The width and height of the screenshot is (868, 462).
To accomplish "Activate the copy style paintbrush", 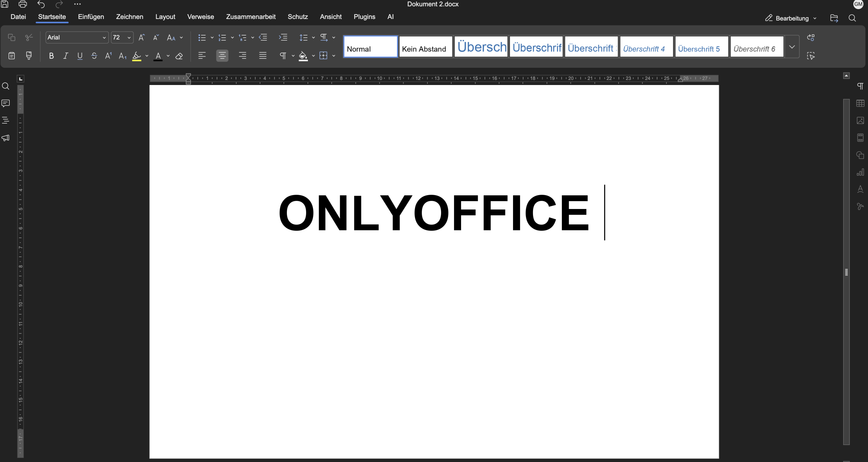I will (29, 56).
